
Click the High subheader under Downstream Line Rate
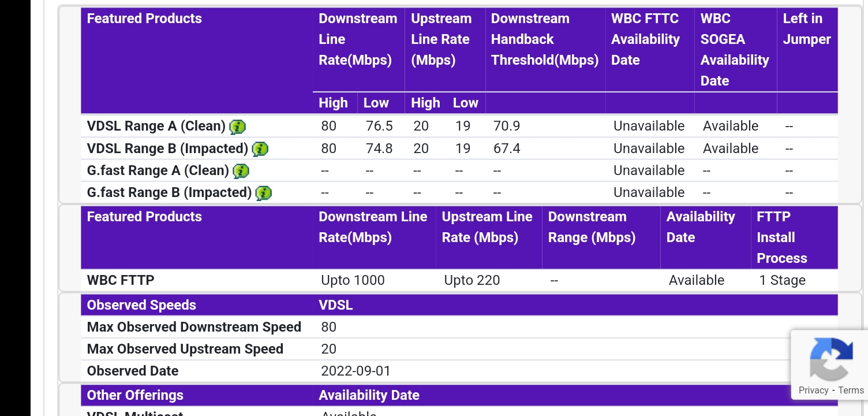[334, 103]
